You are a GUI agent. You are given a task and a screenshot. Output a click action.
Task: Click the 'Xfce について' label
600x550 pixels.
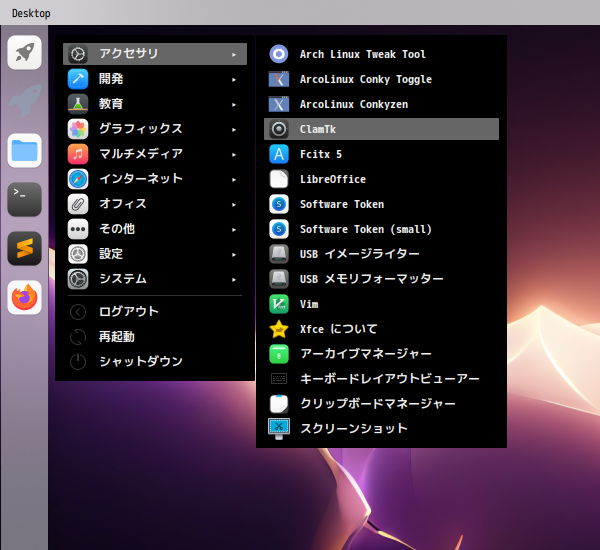click(x=339, y=329)
